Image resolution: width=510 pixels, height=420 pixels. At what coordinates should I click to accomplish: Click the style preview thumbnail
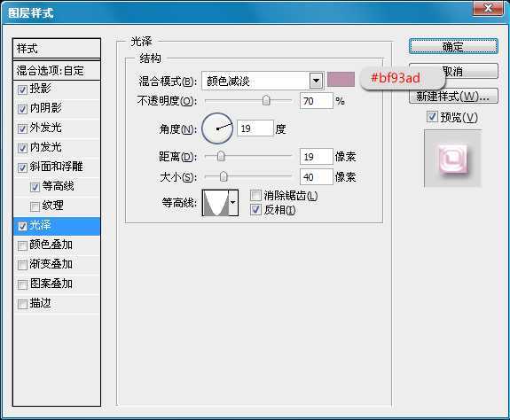[x=452, y=159]
